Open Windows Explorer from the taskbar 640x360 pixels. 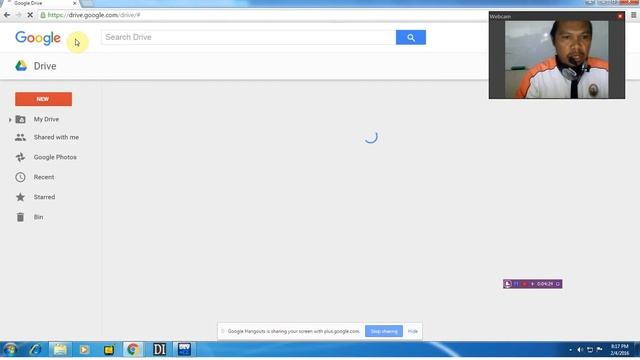tap(60, 349)
